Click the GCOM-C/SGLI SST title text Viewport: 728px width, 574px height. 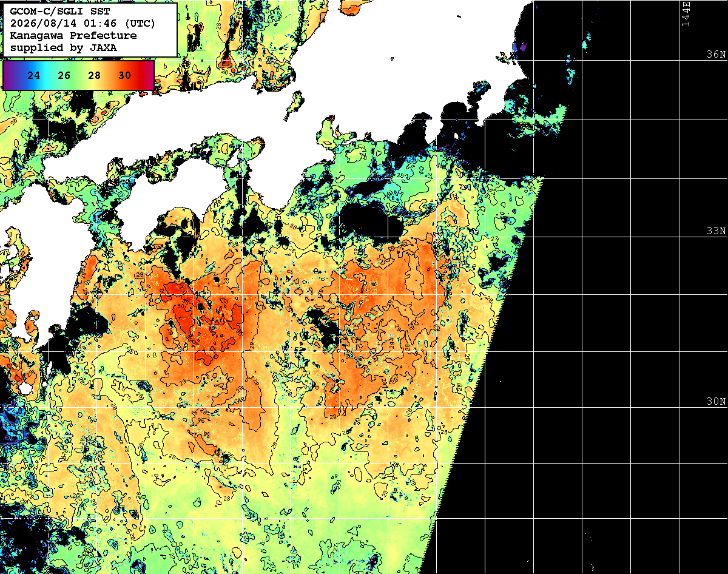[59, 12]
